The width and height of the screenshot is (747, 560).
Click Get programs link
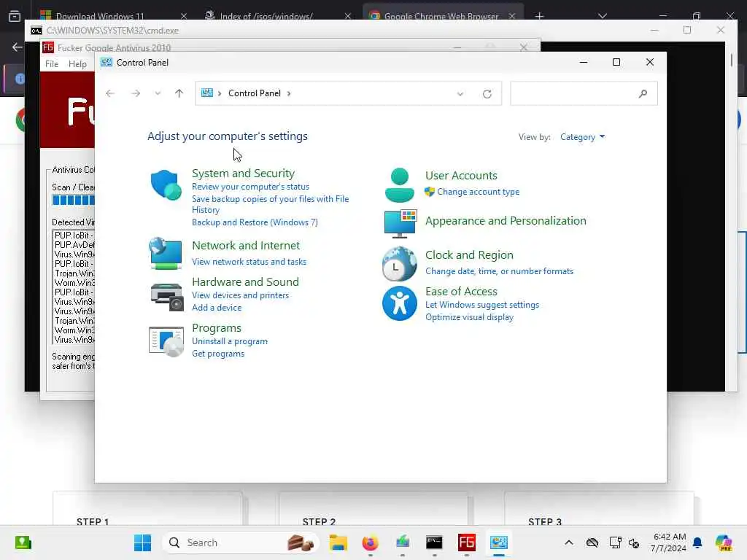(x=218, y=354)
